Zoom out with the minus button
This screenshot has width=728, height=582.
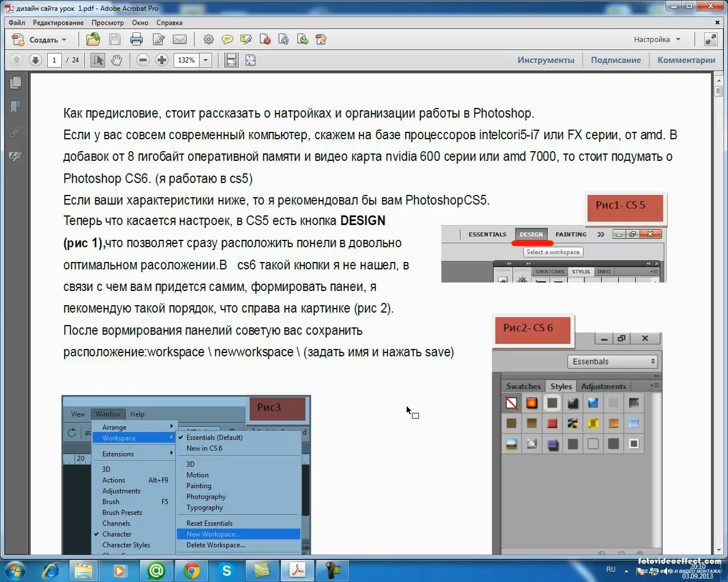[143, 60]
